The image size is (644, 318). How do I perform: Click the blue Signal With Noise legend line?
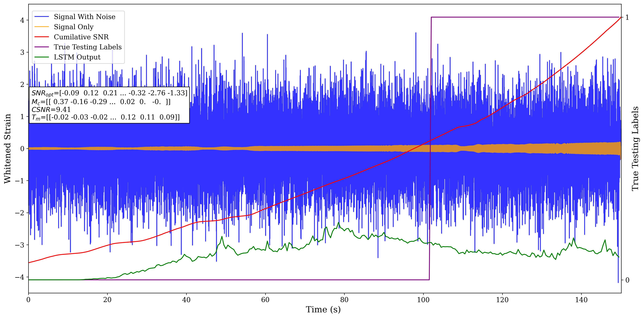click(x=42, y=17)
